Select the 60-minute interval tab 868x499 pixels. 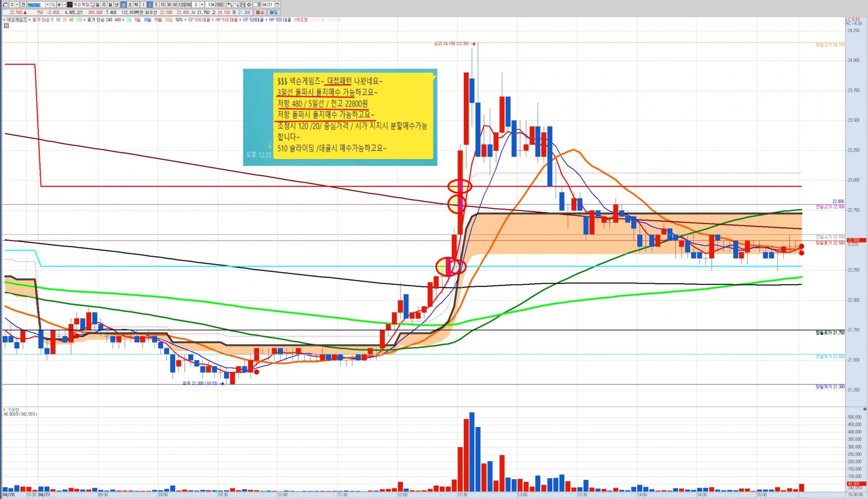pos(175,5)
